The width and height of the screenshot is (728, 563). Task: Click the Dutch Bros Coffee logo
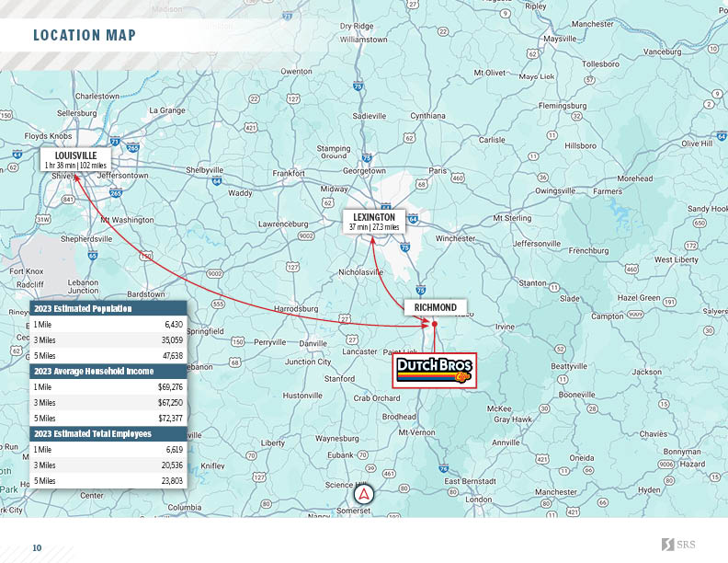pyautogui.click(x=434, y=370)
